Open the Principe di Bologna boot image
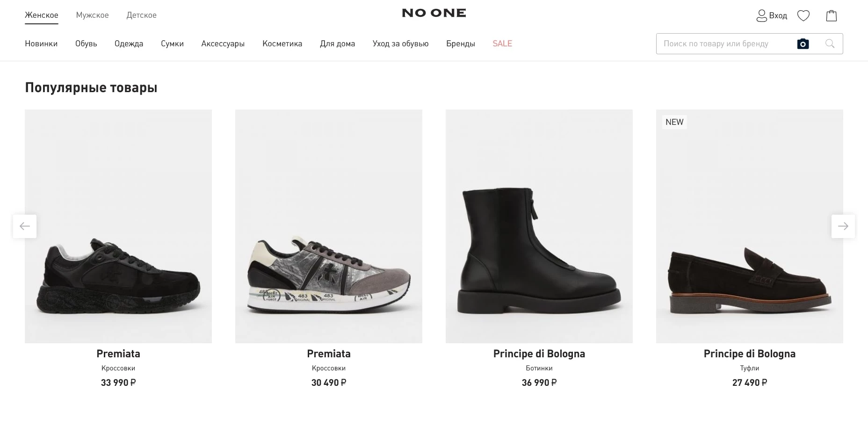The height and width of the screenshot is (427, 868). 539,226
